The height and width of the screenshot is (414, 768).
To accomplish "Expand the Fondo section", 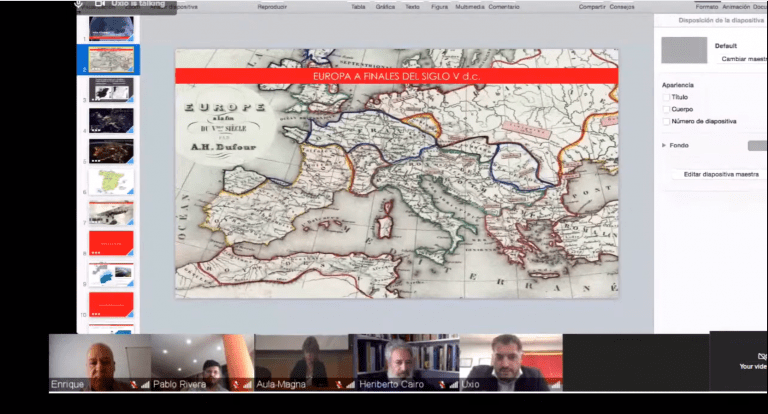I will (664, 145).
